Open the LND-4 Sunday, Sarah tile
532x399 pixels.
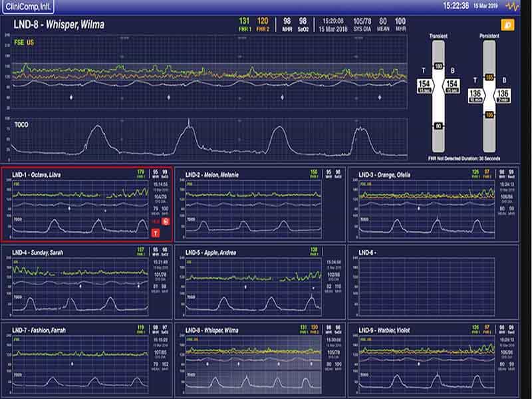(x=87, y=282)
